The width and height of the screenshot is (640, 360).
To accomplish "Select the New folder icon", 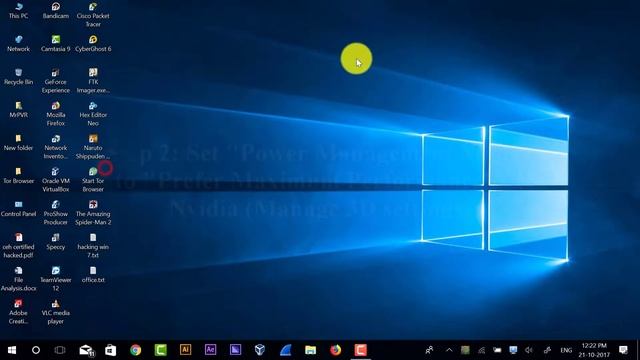I will (x=18, y=143).
